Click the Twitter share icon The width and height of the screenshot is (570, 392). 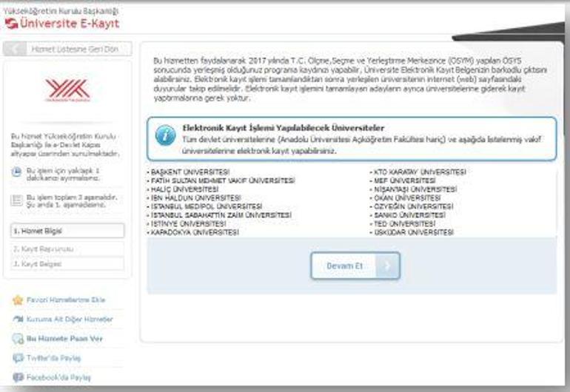[x=18, y=358]
